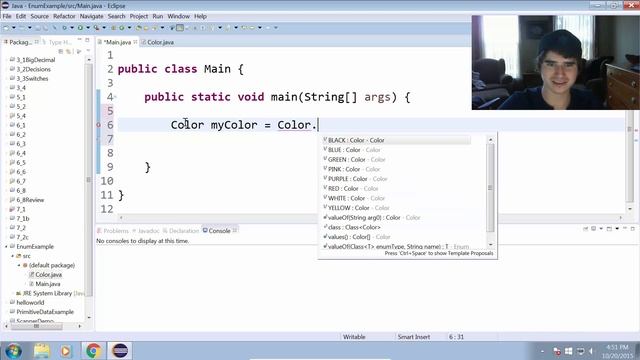The image size is (640, 360).
Task: Open File Explorer from the taskbar
Action: [42, 351]
